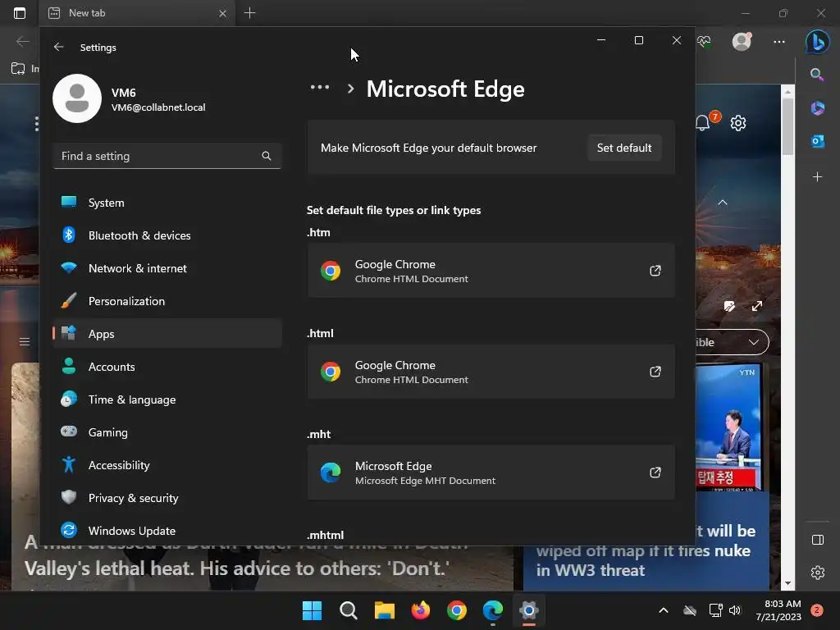Viewport: 840px width, 630px height.
Task: Open Edge Settings and more menu
Action: [779, 42]
